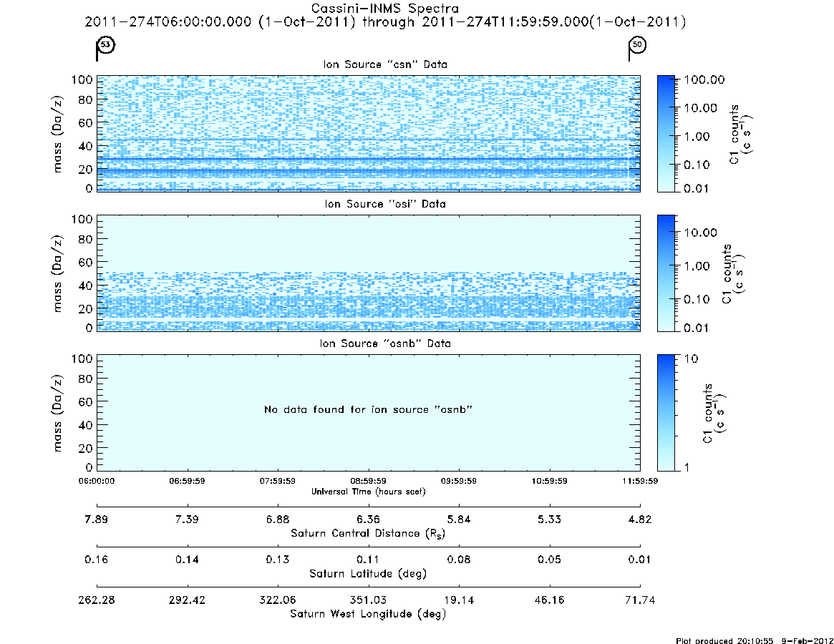Click the 6.36 distance value

click(368, 519)
